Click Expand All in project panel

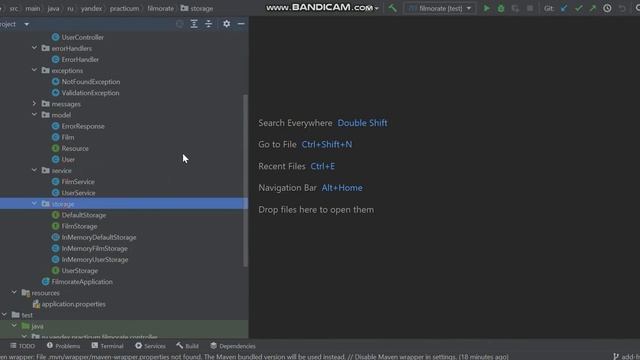point(194,24)
